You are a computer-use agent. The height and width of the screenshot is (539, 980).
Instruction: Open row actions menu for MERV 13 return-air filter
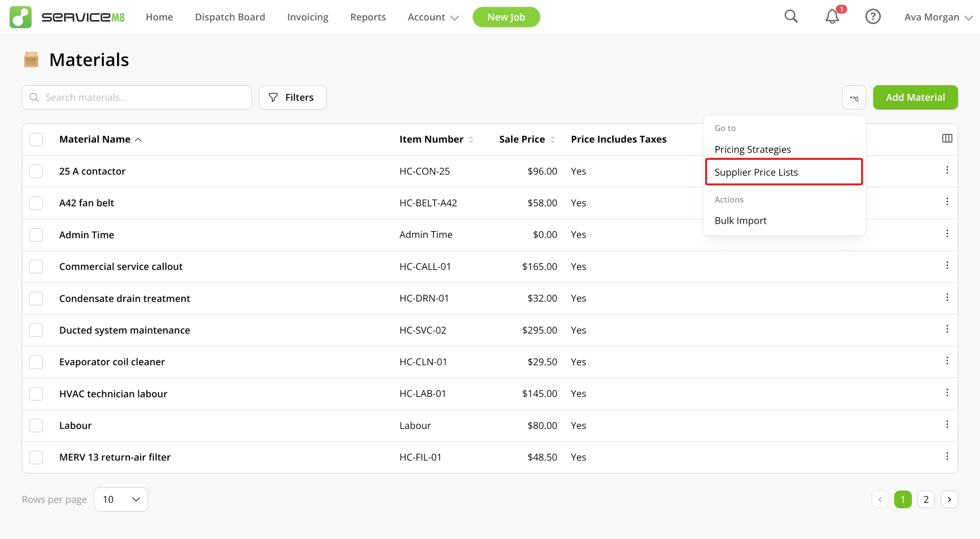coord(947,456)
